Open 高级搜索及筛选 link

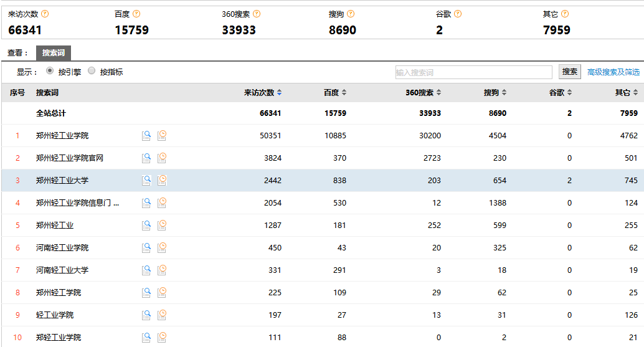(x=613, y=72)
